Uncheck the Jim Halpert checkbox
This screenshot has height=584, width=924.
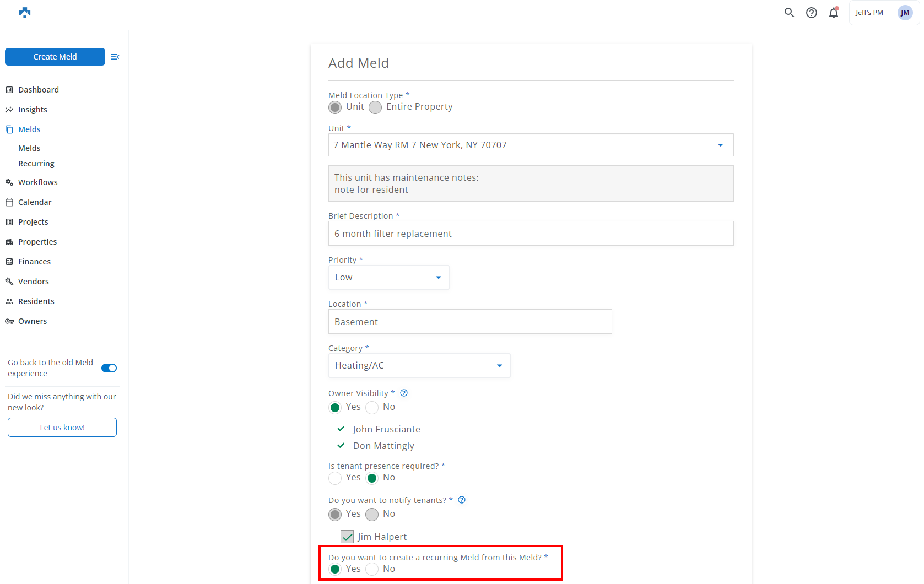click(347, 537)
